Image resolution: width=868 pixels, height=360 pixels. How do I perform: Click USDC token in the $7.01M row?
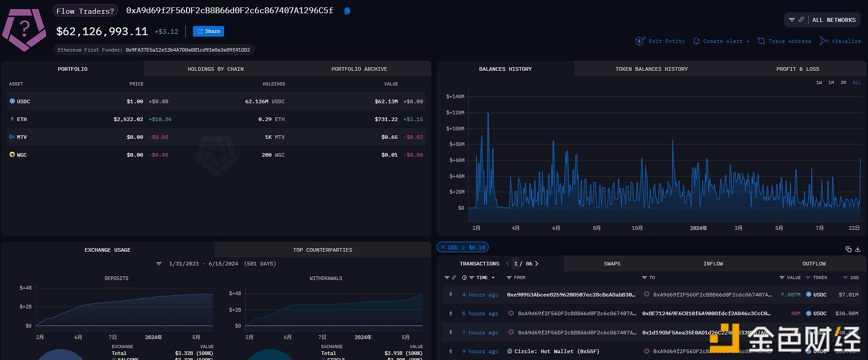click(816, 295)
